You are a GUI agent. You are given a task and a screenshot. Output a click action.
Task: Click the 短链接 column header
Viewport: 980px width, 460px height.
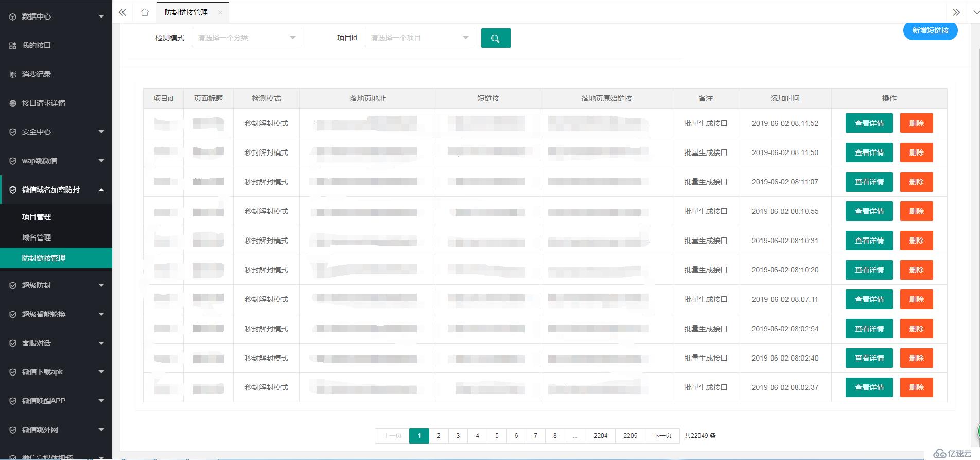click(x=488, y=98)
